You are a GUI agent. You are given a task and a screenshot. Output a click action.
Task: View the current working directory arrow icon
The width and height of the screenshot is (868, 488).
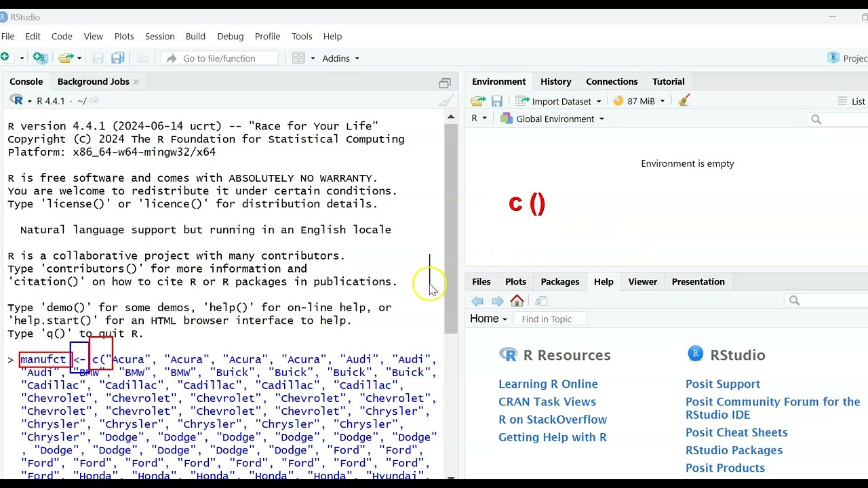[x=94, y=101]
